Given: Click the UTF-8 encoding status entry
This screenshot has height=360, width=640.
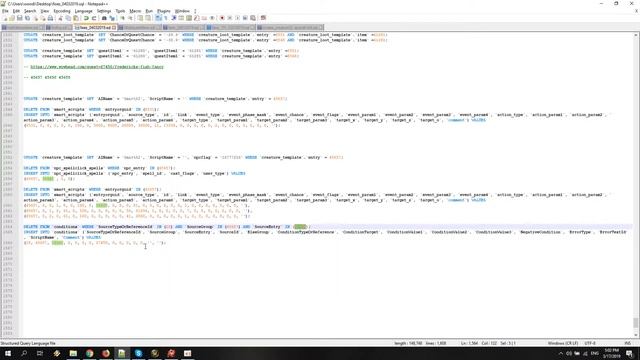Looking at the screenshot, I should 590,343.
